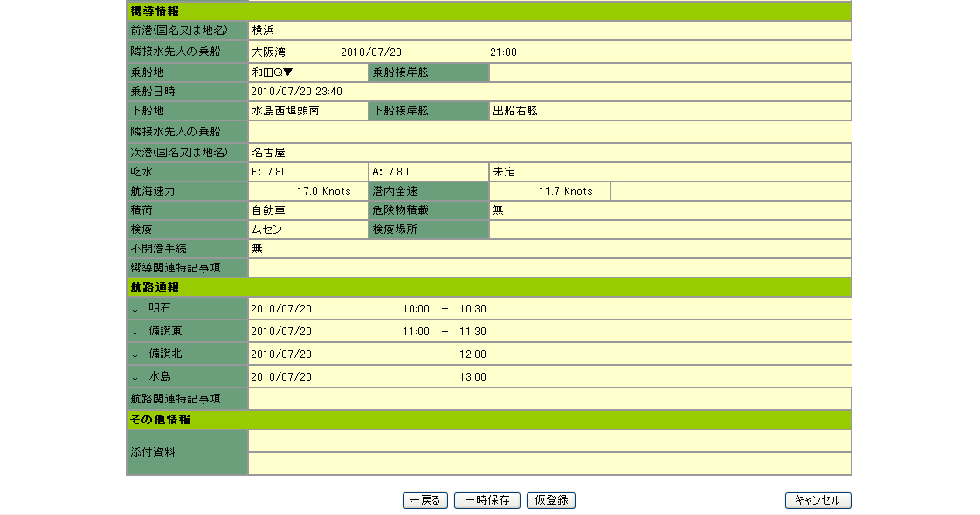The width and height of the screenshot is (980, 515).
Task: Click the empty 乗船接岸舷 field
Action: [x=670, y=72]
